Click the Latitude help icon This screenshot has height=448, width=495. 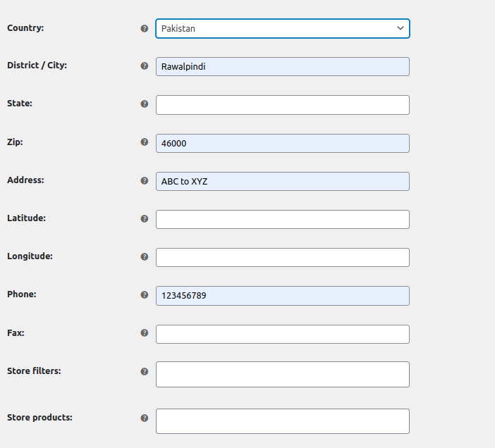(x=145, y=219)
